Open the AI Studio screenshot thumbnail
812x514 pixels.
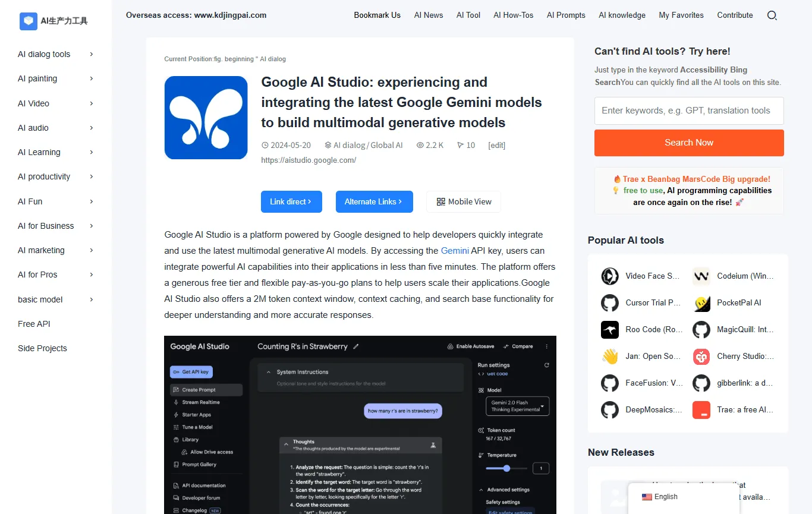360,425
